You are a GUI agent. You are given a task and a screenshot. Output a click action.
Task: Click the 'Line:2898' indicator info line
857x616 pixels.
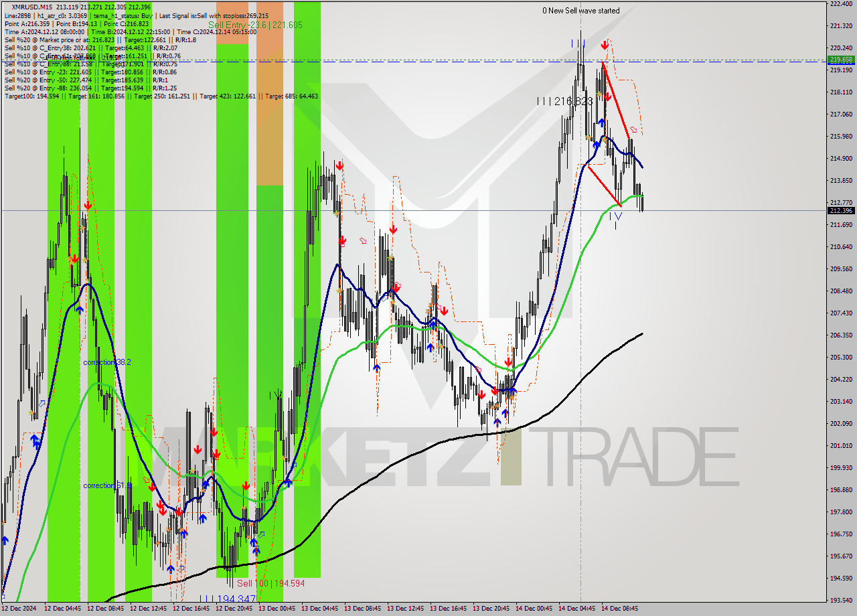(x=137, y=15)
